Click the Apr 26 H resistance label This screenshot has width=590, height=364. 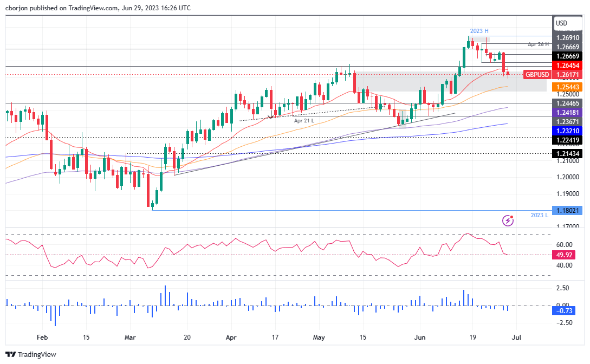[x=537, y=44]
